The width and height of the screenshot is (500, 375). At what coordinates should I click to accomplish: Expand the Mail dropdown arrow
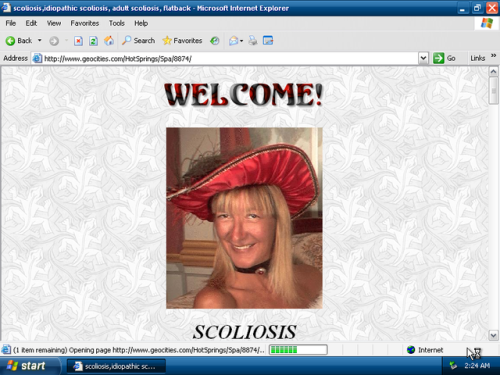(x=242, y=41)
